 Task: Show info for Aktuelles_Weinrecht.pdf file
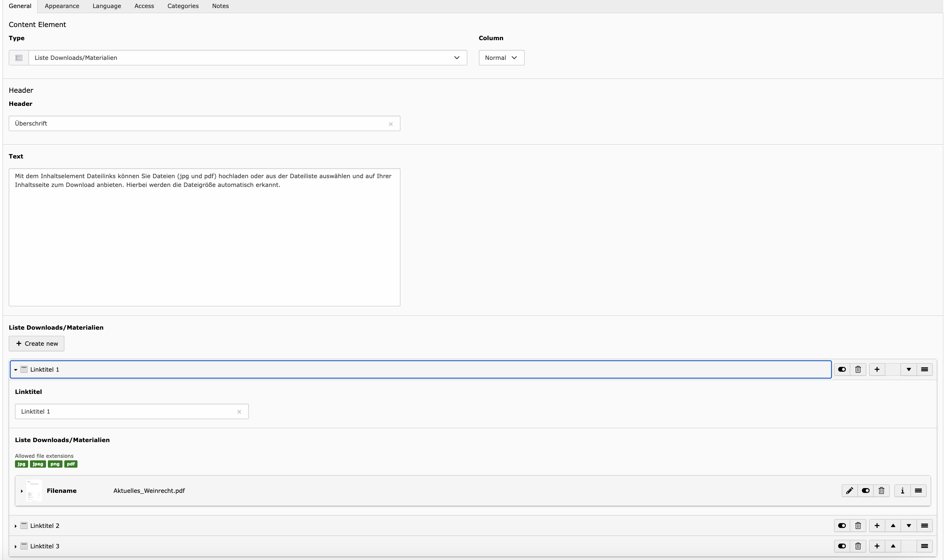902,491
